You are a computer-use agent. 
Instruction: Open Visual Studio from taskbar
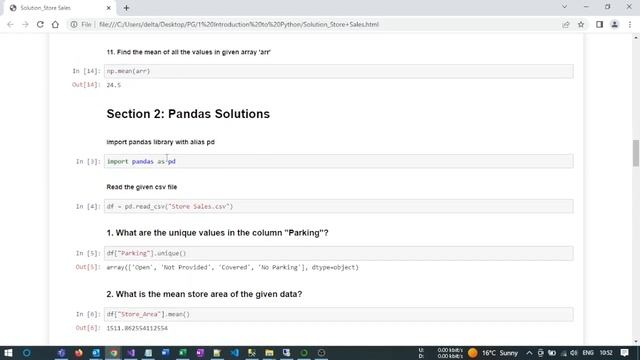point(131,353)
